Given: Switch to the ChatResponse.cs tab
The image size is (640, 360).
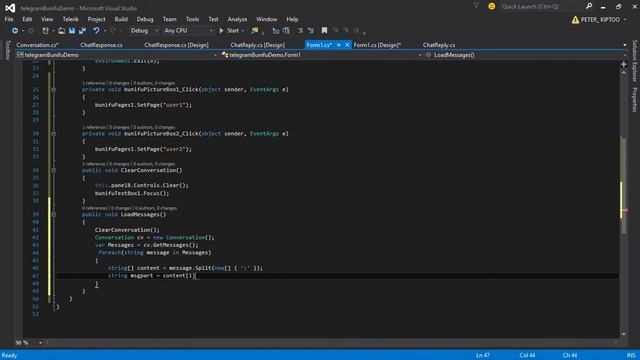Looking at the screenshot, I should [101, 45].
